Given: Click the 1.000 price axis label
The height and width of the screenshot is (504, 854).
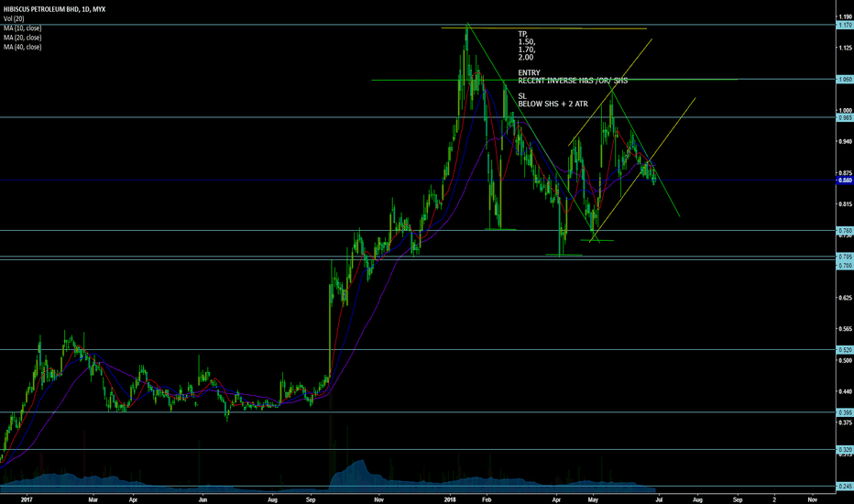Looking at the screenshot, I should 845,111.
